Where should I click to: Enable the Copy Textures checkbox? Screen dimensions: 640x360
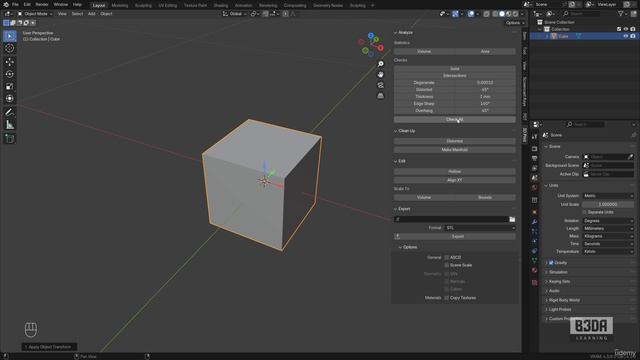(x=447, y=298)
